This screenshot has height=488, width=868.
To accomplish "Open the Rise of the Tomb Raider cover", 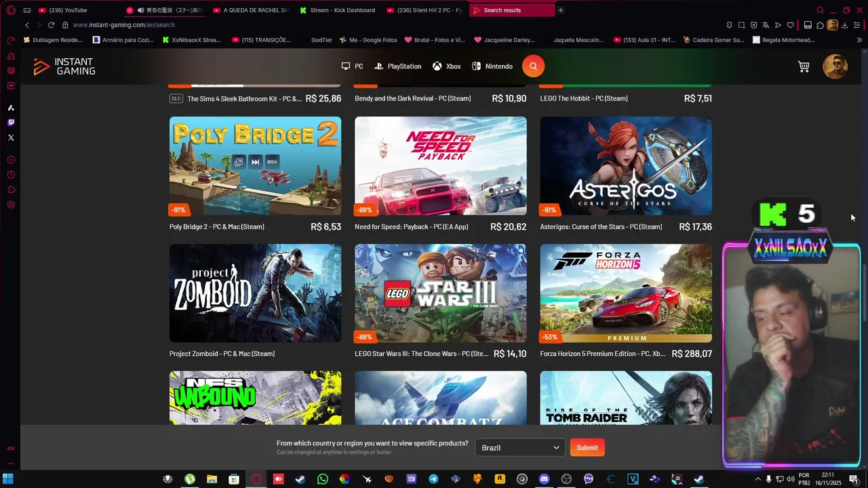I will click(626, 398).
